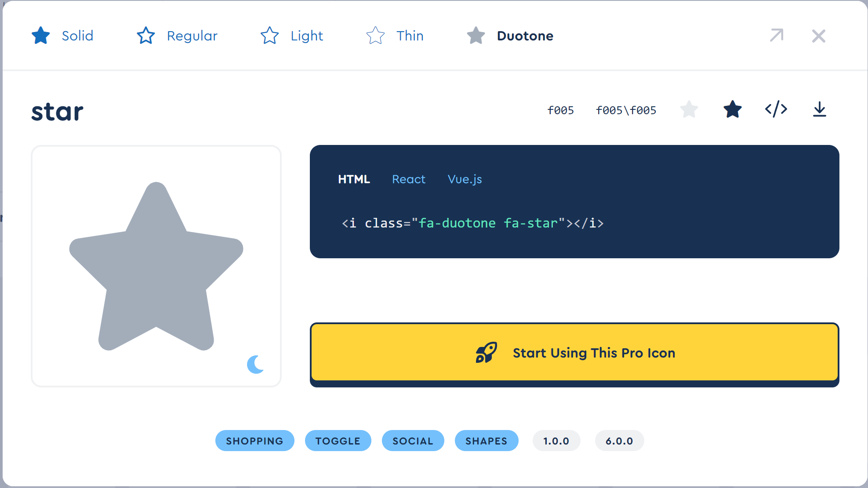
Task: Copy the f005 unicode value
Action: click(x=560, y=110)
